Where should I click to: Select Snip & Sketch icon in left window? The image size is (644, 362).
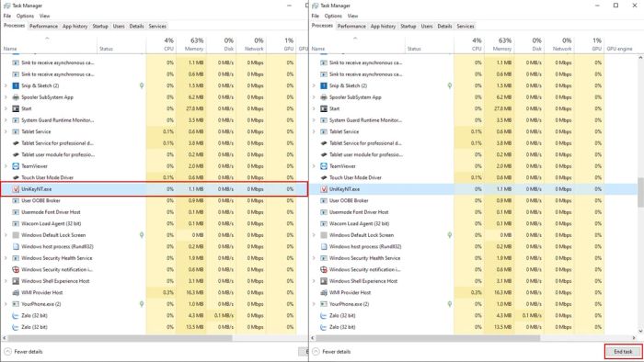(x=16, y=85)
